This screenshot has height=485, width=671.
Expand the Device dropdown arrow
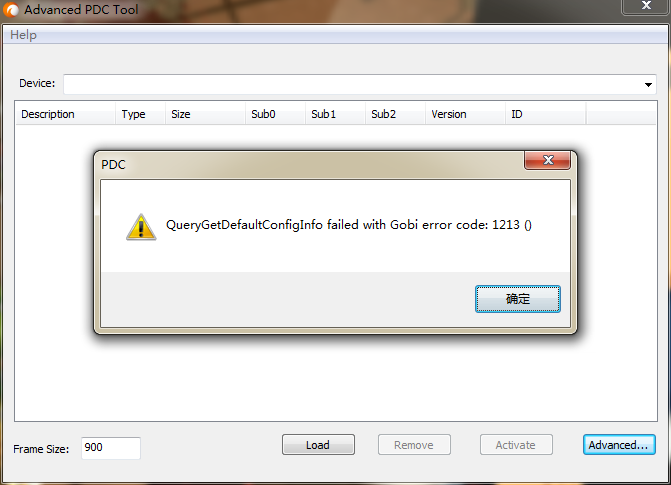648,84
